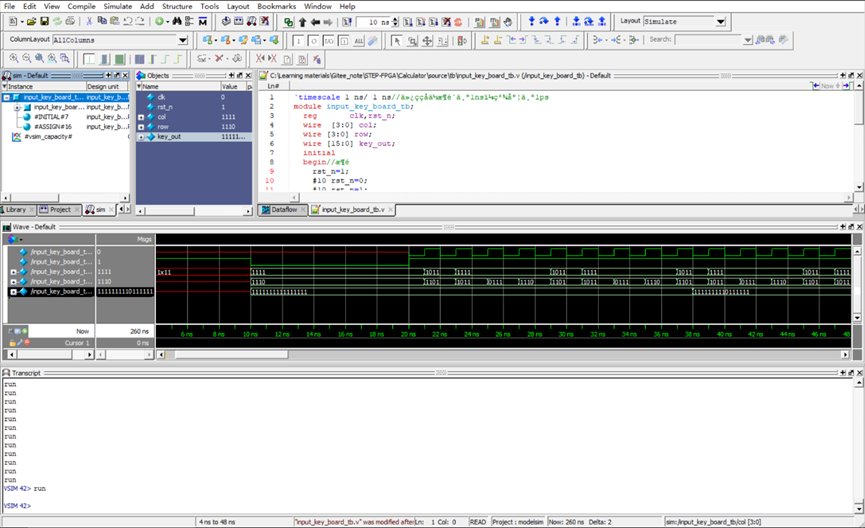Switch to the Project tab
Screen dimensions: 865x528
pos(59,210)
